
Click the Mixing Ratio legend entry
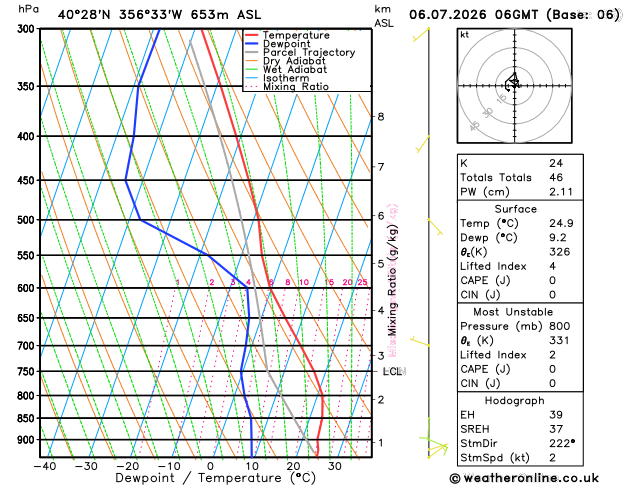click(x=296, y=87)
